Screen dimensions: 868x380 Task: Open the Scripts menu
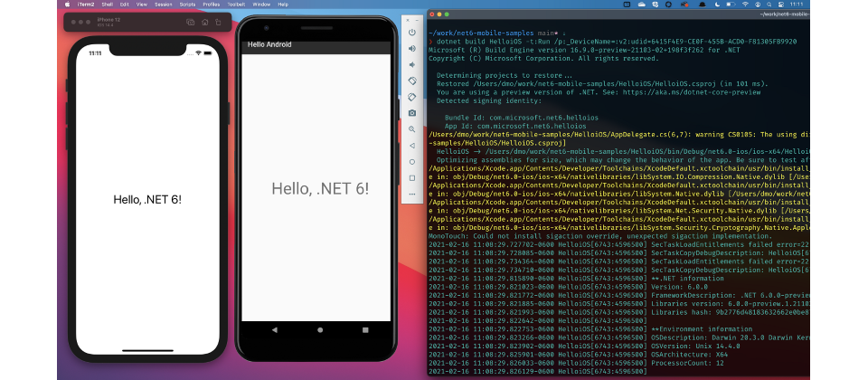188,4
